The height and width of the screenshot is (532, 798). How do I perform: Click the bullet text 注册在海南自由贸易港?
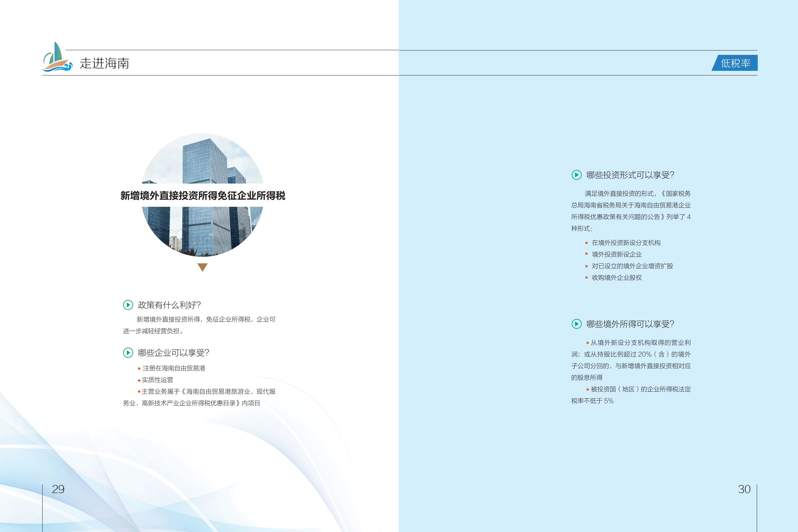click(174, 368)
